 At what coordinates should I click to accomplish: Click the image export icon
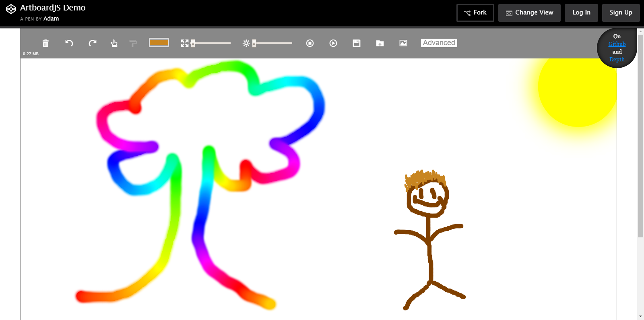point(403,43)
